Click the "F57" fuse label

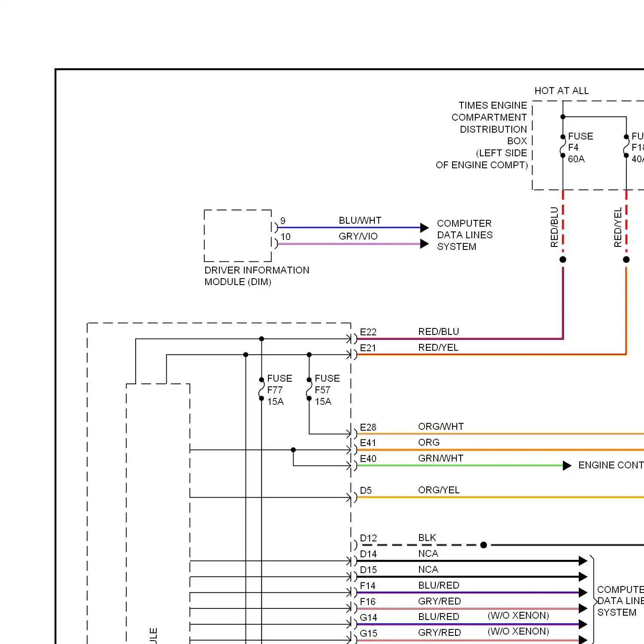coord(322,390)
